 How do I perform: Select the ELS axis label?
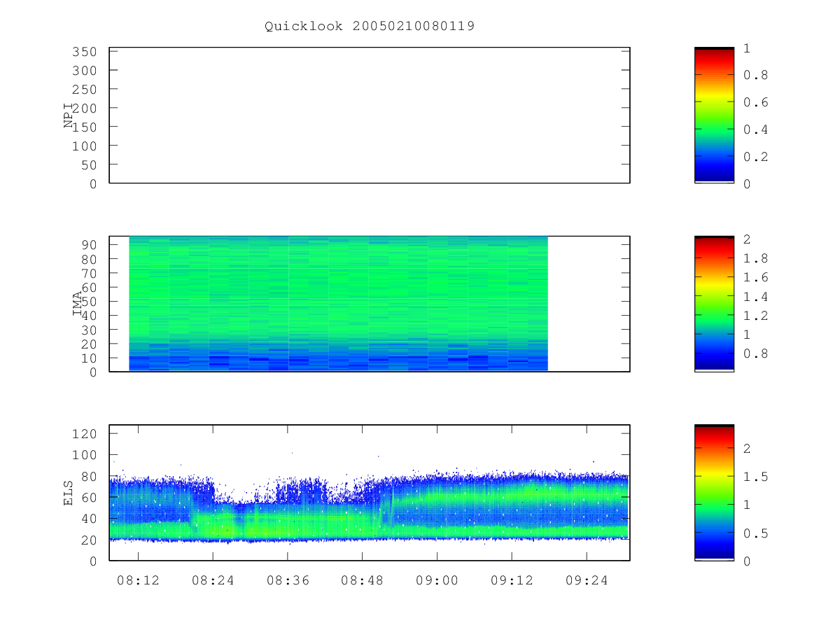69,493
